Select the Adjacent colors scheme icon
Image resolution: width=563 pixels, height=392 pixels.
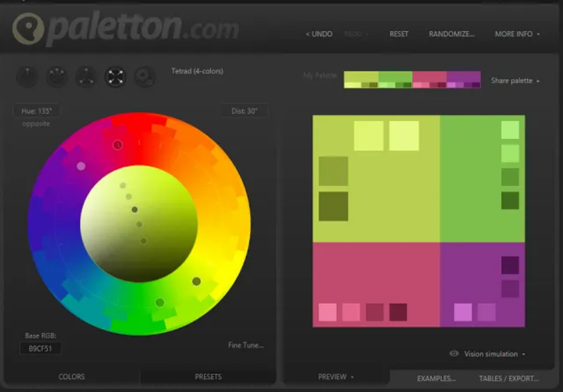[x=57, y=77]
